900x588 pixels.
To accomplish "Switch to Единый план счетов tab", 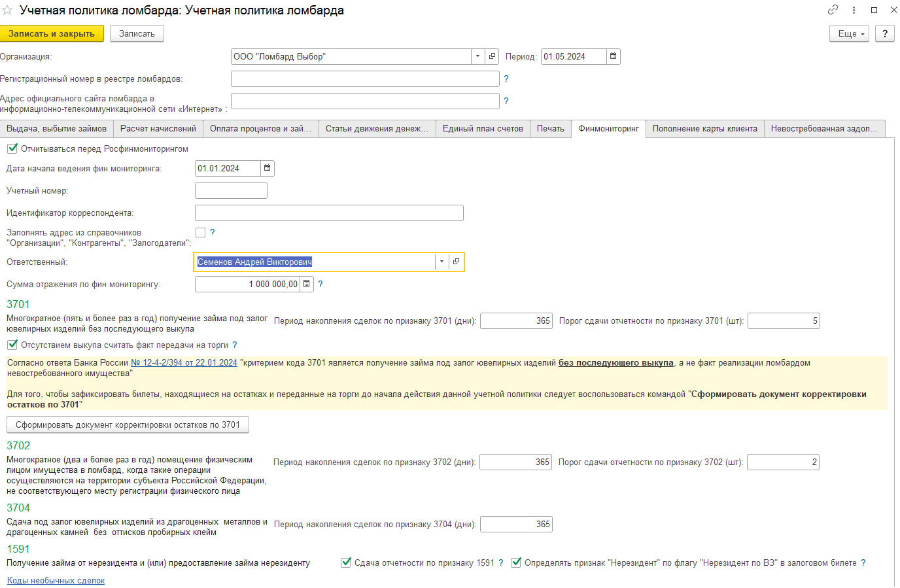I will pos(483,129).
